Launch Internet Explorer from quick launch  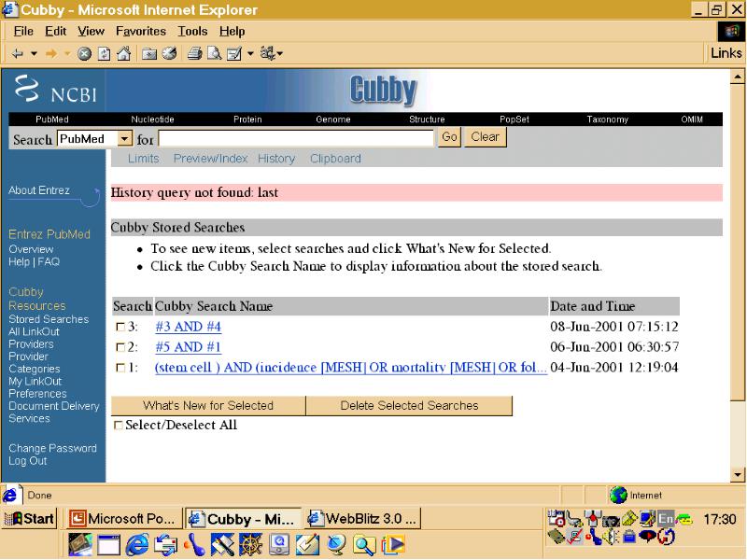coord(137,545)
